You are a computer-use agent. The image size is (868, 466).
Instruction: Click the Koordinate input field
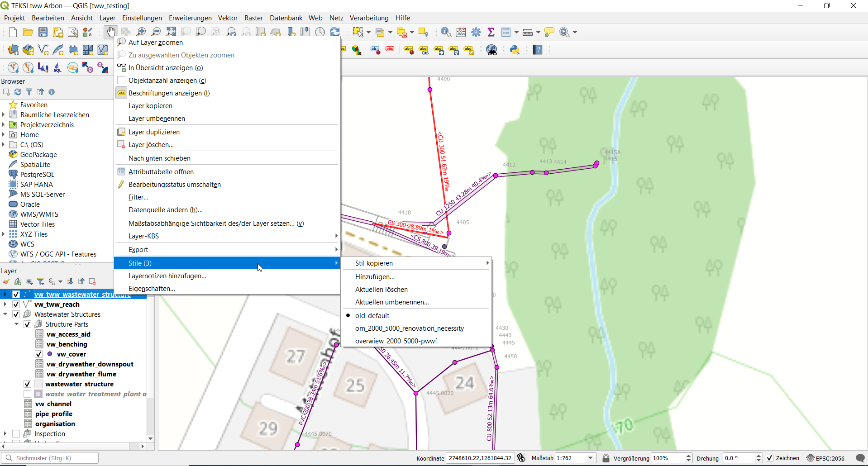point(480,458)
